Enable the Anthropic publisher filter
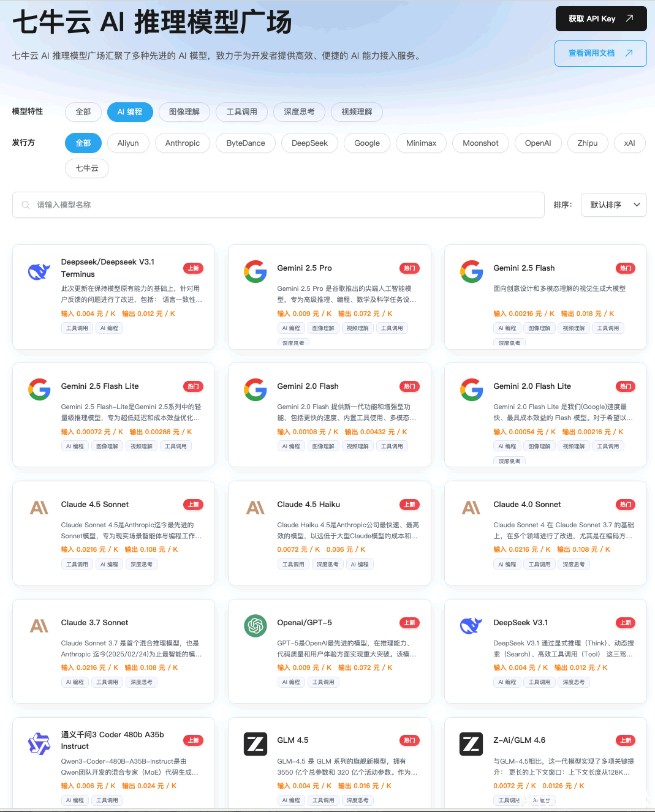655x812 pixels. pyautogui.click(x=183, y=143)
